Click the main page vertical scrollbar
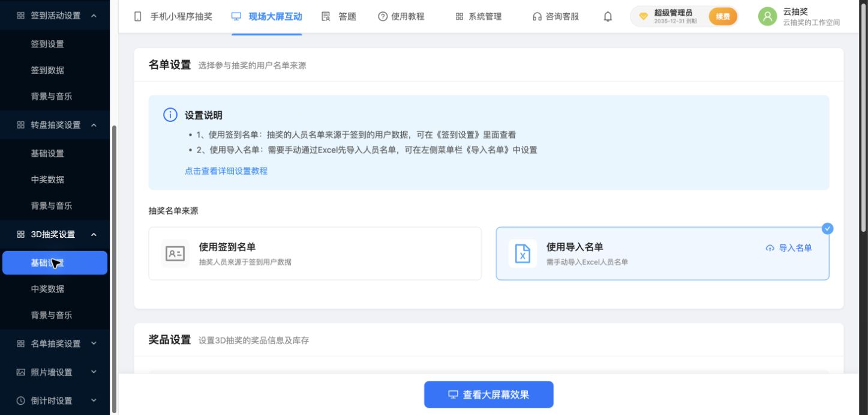Image resolution: width=868 pixels, height=415 pixels. pos(864,117)
